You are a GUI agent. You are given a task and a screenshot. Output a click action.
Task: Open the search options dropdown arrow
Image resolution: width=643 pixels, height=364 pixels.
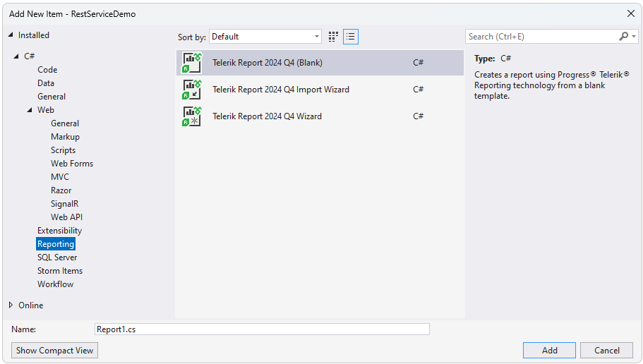tap(634, 37)
